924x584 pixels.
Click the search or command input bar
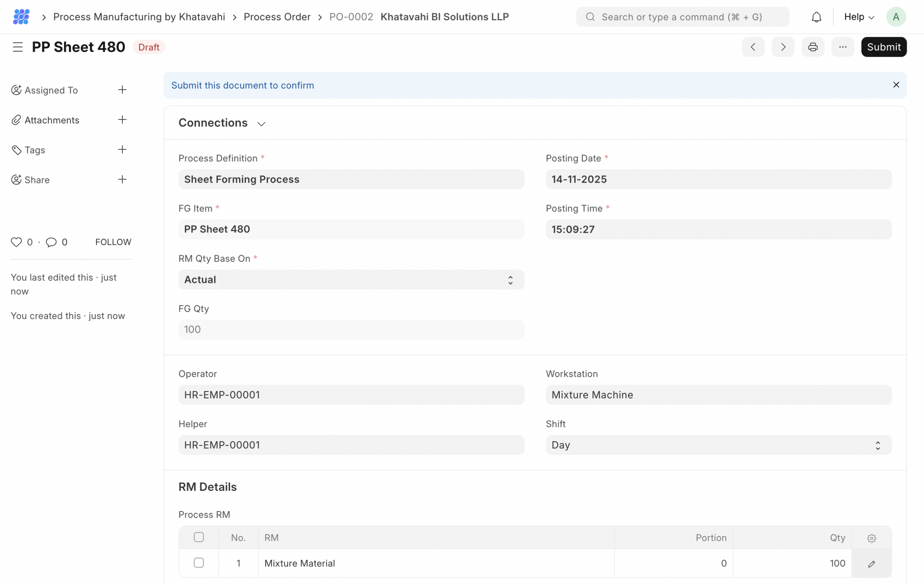coord(682,17)
